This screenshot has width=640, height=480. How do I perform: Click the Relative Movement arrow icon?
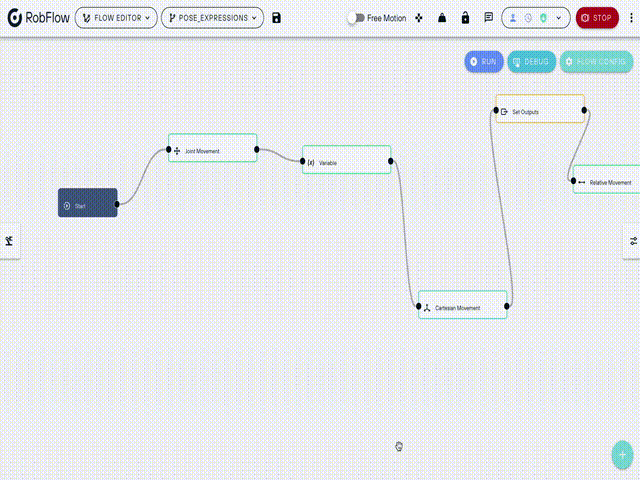[x=582, y=182]
